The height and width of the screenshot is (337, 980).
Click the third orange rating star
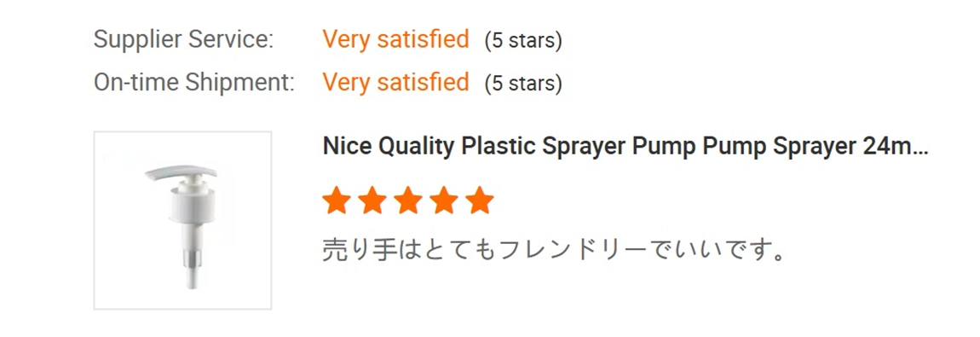coord(408,200)
